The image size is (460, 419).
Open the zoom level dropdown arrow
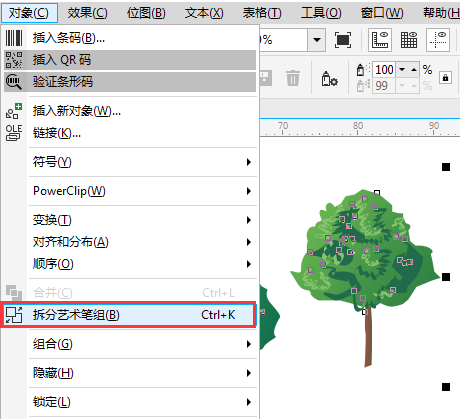point(317,40)
